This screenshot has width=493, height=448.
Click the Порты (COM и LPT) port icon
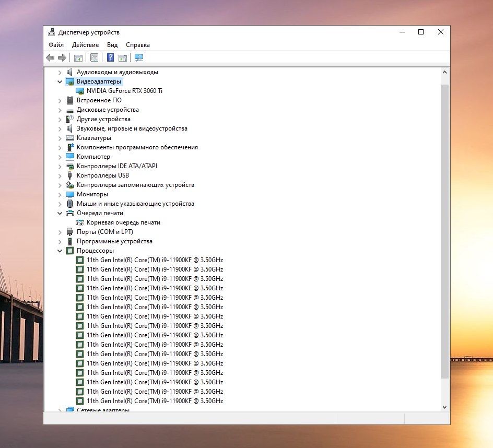coord(70,232)
